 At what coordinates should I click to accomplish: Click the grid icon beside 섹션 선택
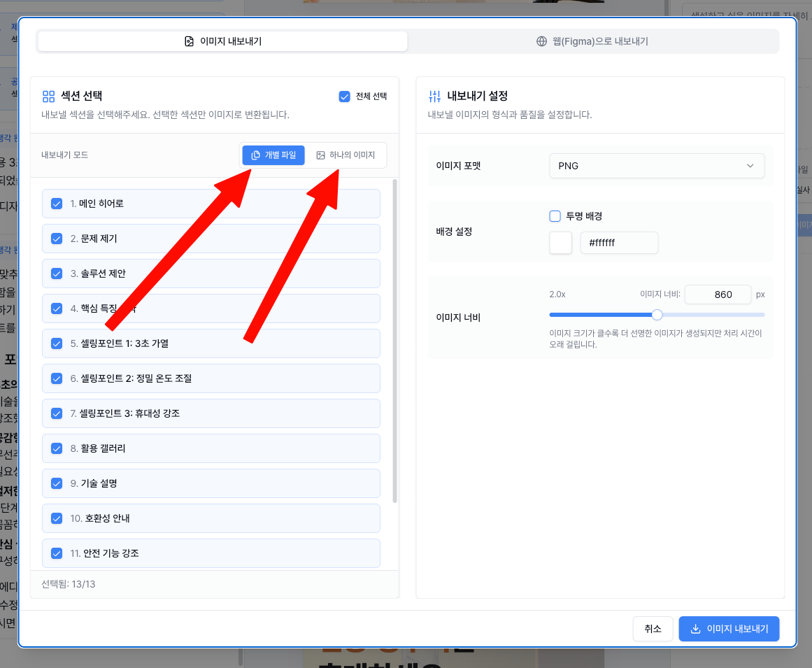point(48,97)
